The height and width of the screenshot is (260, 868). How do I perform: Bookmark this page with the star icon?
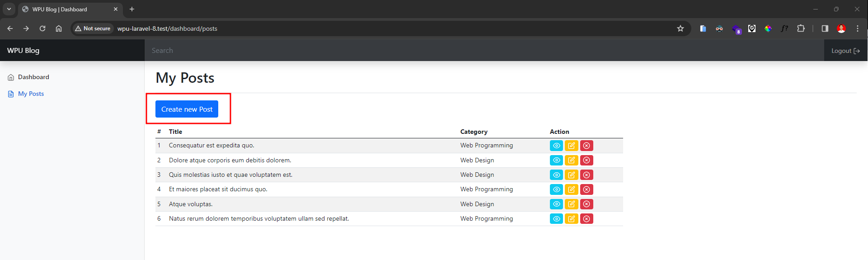pos(680,28)
